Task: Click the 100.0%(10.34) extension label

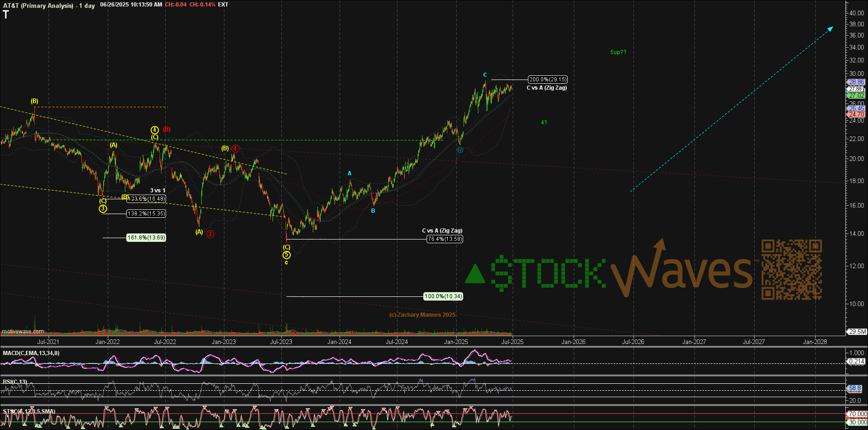Action: click(443, 296)
